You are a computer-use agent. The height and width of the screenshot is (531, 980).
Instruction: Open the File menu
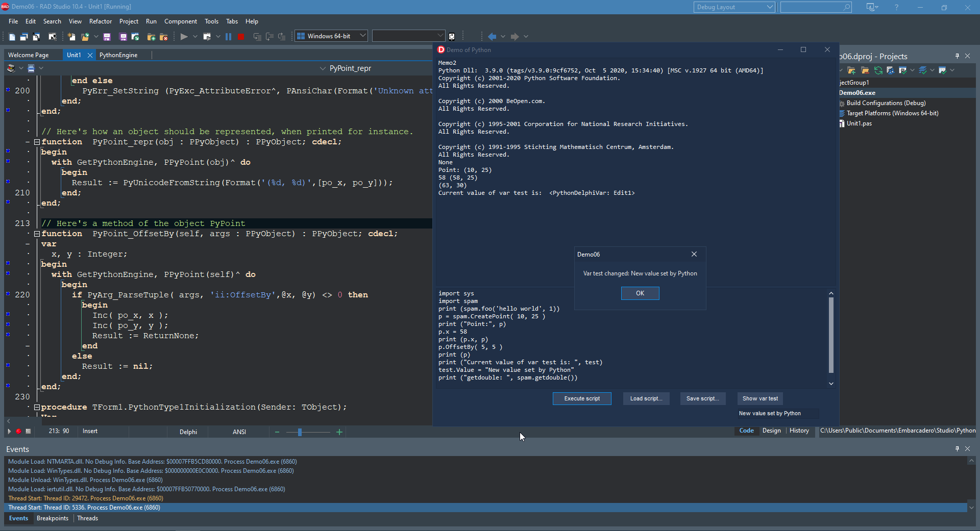[13, 21]
